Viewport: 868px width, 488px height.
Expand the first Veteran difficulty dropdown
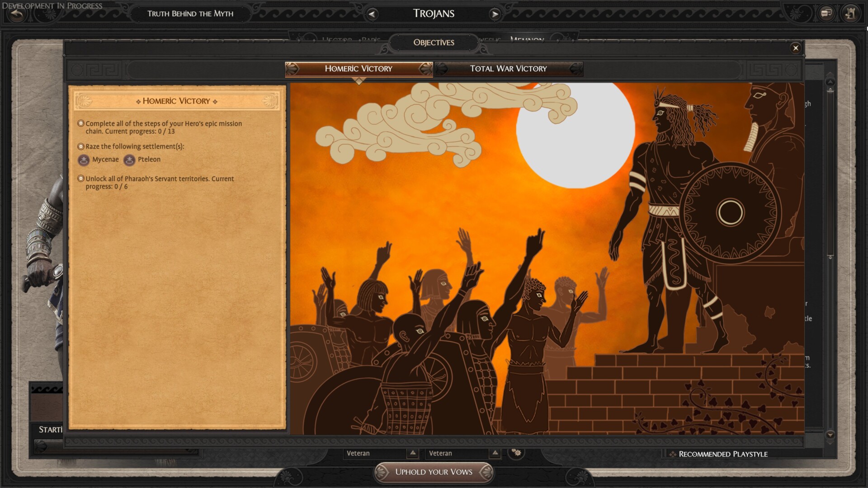coord(412,453)
